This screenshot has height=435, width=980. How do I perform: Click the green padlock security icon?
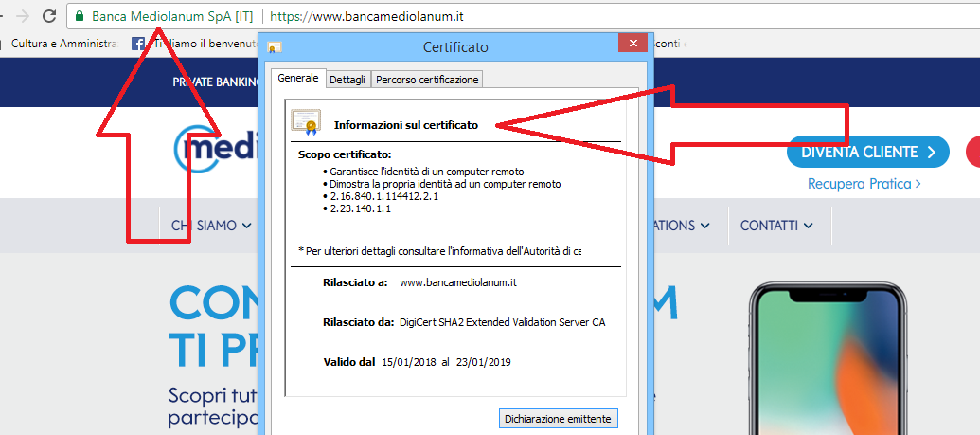[x=80, y=16]
